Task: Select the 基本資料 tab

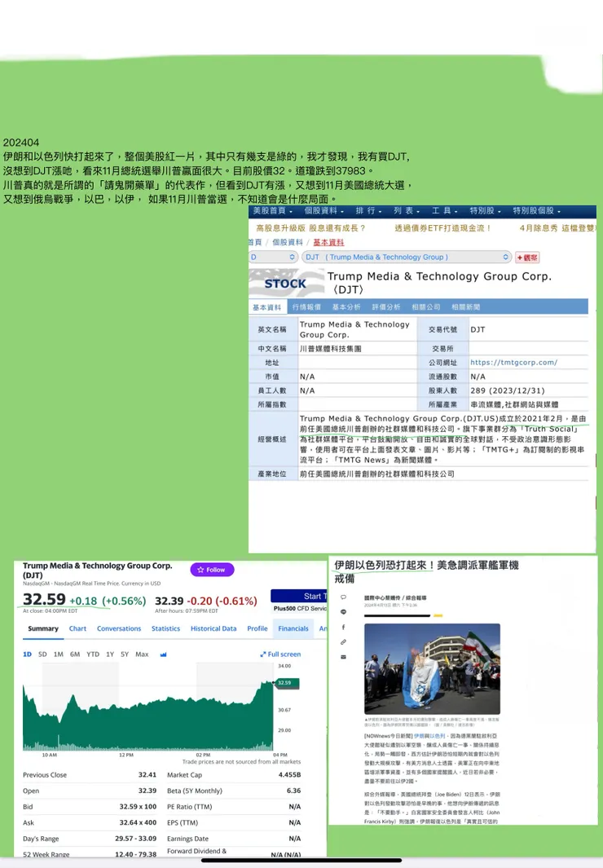Action: click(x=266, y=307)
